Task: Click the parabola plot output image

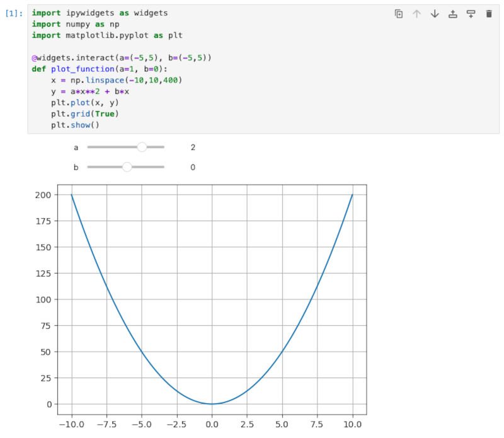Action: click(x=212, y=303)
